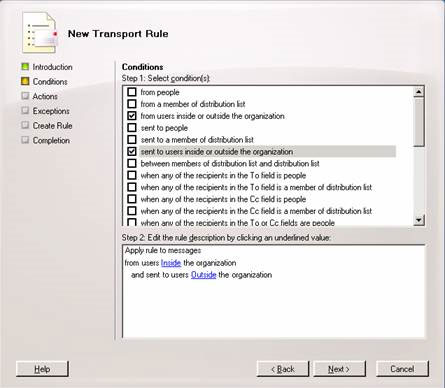Image resolution: width=445 pixels, height=388 pixels.
Task: Click the gray Exceptions step icon
Action: tap(25, 111)
